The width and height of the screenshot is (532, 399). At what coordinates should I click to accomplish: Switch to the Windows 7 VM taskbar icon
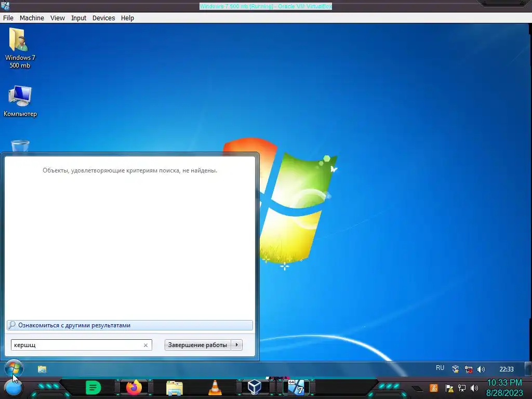pos(296,388)
